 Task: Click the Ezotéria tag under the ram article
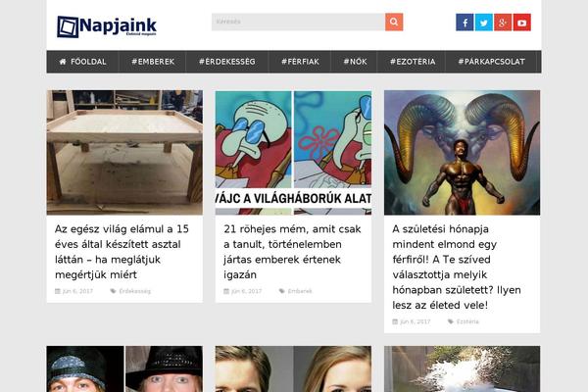point(467,321)
